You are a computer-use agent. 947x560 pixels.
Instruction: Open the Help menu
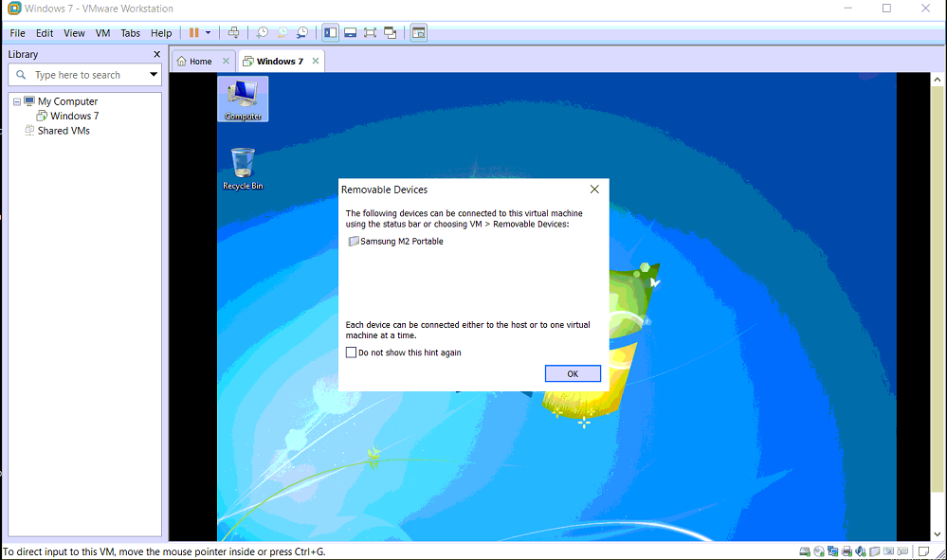coord(161,33)
